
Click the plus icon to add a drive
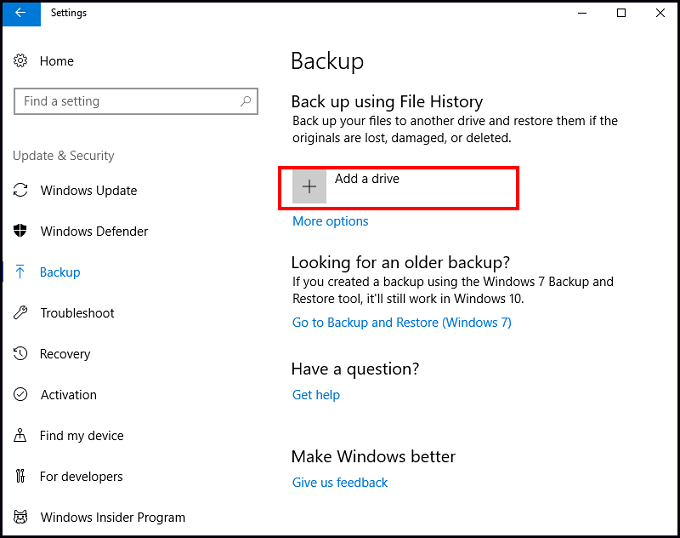point(309,187)
